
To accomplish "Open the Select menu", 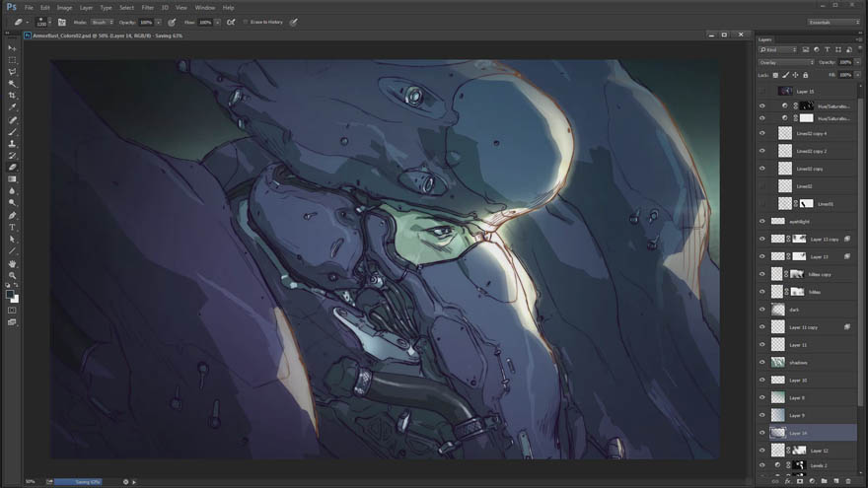I will point(127,8).
